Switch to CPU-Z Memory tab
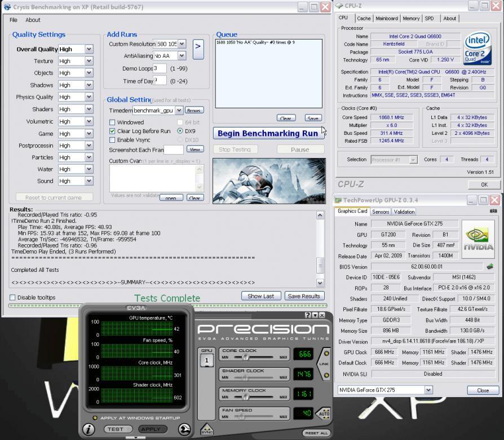This screenshot has width=504, height=440. point(411,18)
